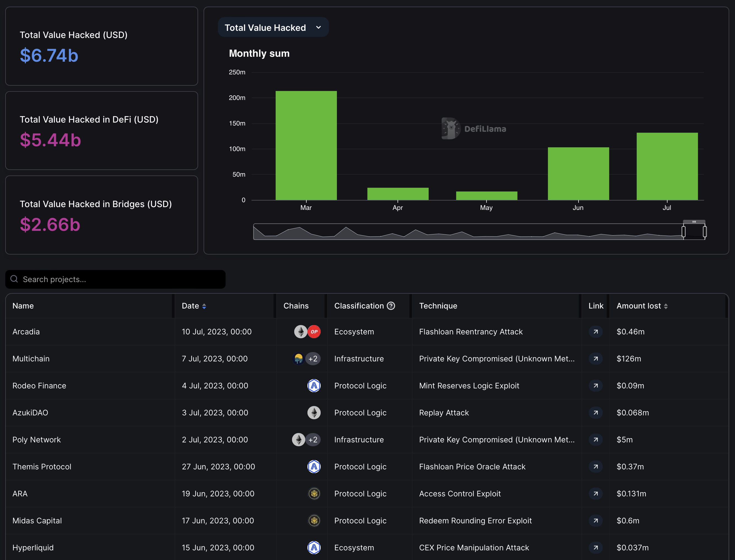Image resolution: width=735 pixels, height=560 pixels.
Task: Open the AzukiDAO link arrow
Action: 596,413
